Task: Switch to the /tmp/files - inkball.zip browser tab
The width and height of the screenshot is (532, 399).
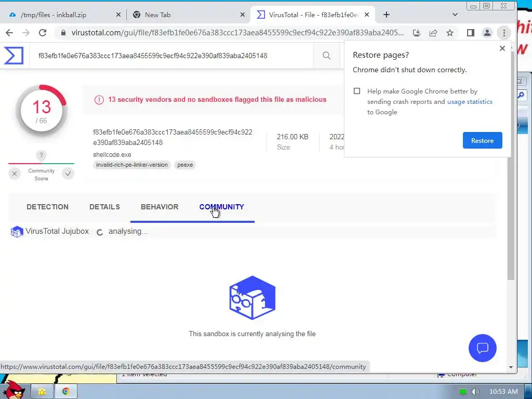Action: point(63,15)
